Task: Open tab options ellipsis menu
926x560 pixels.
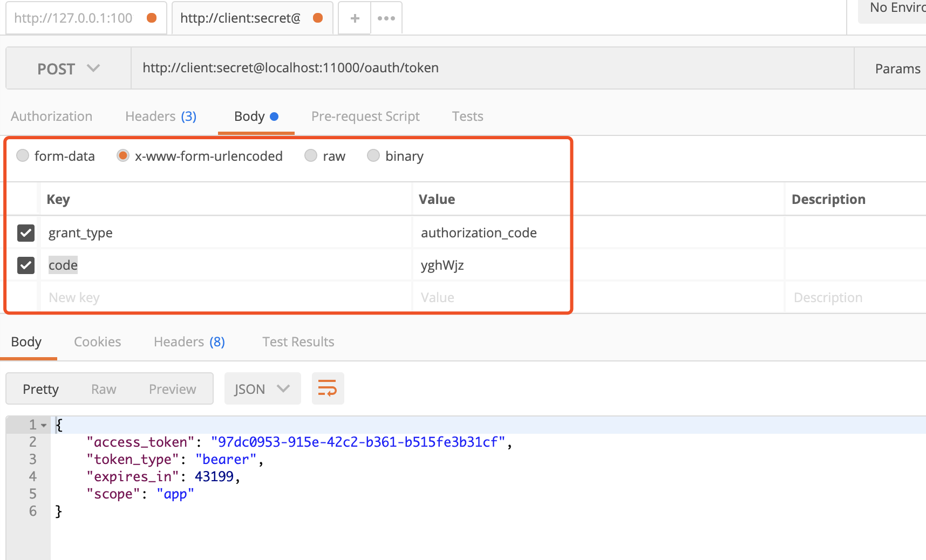Action: click(x=386, y=18)
